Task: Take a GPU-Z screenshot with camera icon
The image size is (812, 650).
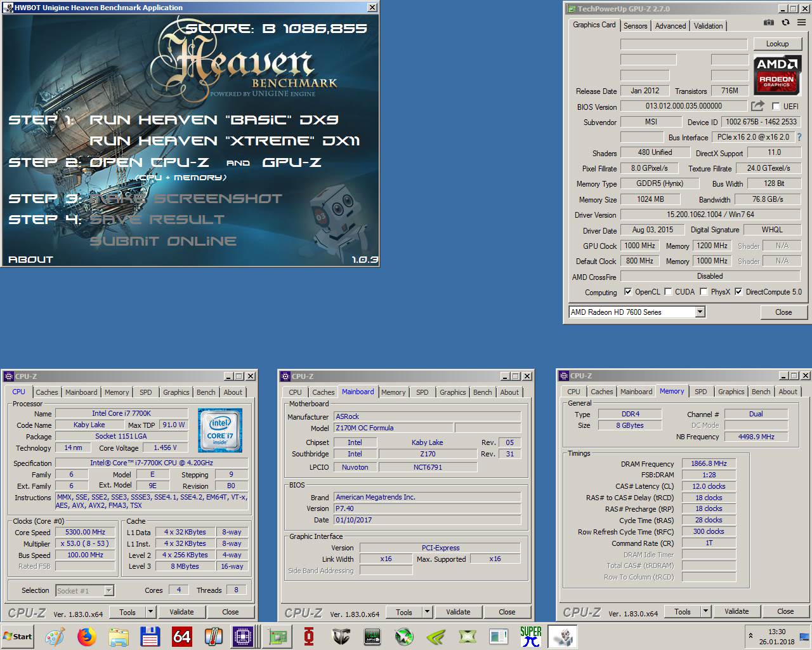Action: [769, 22]
